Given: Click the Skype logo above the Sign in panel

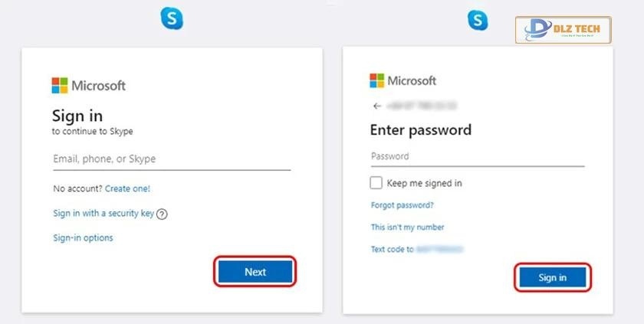Looking at the screenshot, I should pos(172,18).
